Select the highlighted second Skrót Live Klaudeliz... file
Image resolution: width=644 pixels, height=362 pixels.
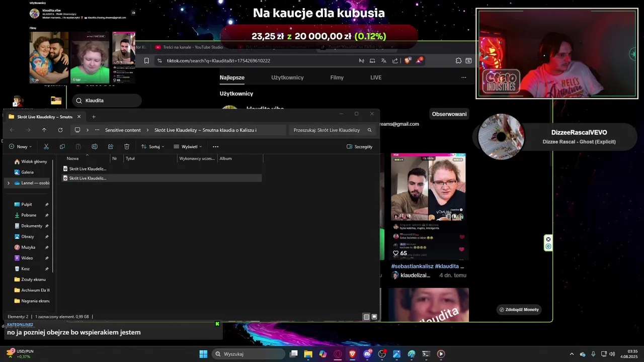162,178
